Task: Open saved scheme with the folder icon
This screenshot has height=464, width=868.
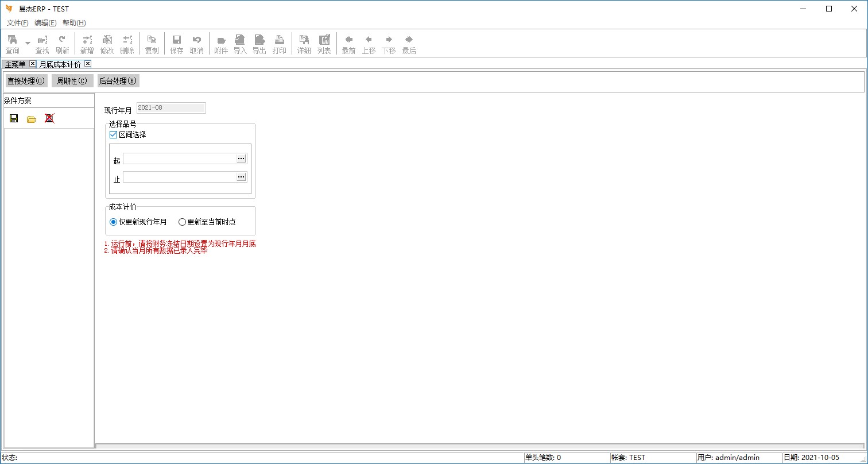Action: [32, 119]
